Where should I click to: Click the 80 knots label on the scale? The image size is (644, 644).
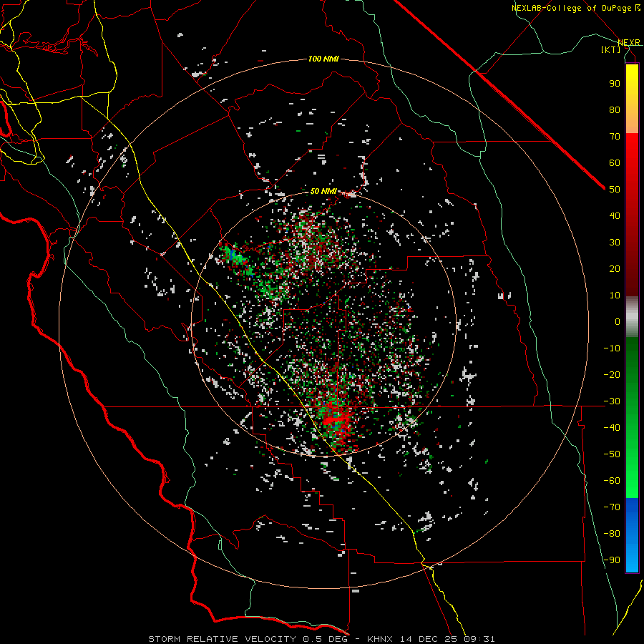pyautogui.click(x=615, y=109)
